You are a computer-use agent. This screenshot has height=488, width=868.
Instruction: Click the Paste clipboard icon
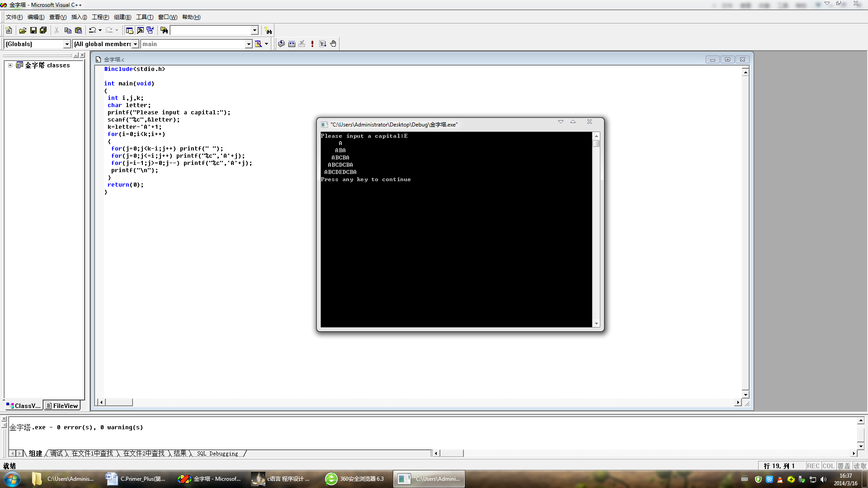tap(78, 30)
